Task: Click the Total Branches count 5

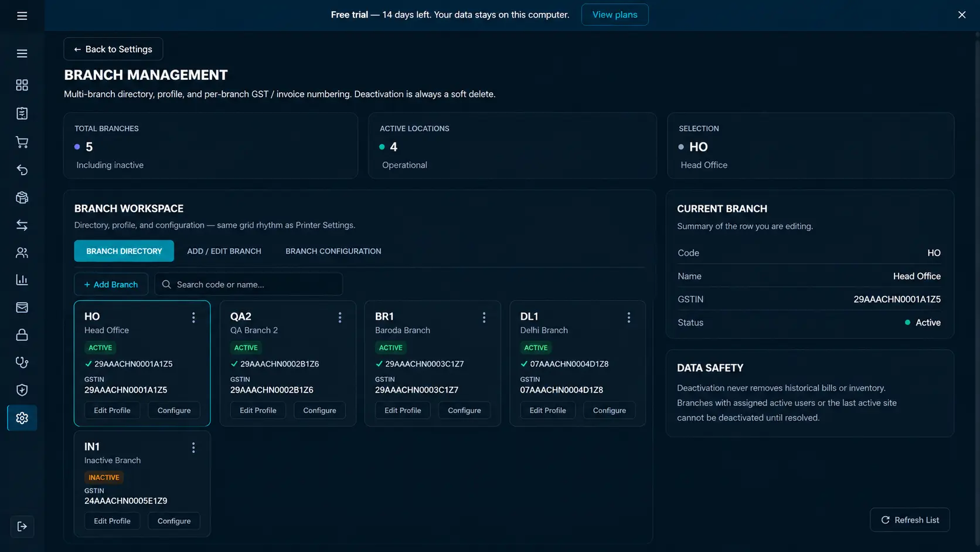Action: tap(89, 147)
